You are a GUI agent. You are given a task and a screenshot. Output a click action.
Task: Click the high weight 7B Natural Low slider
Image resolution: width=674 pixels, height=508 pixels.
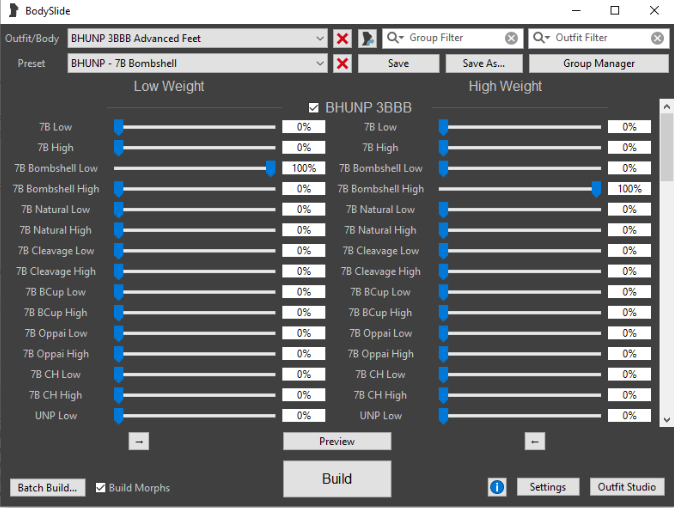coord(520,210)
